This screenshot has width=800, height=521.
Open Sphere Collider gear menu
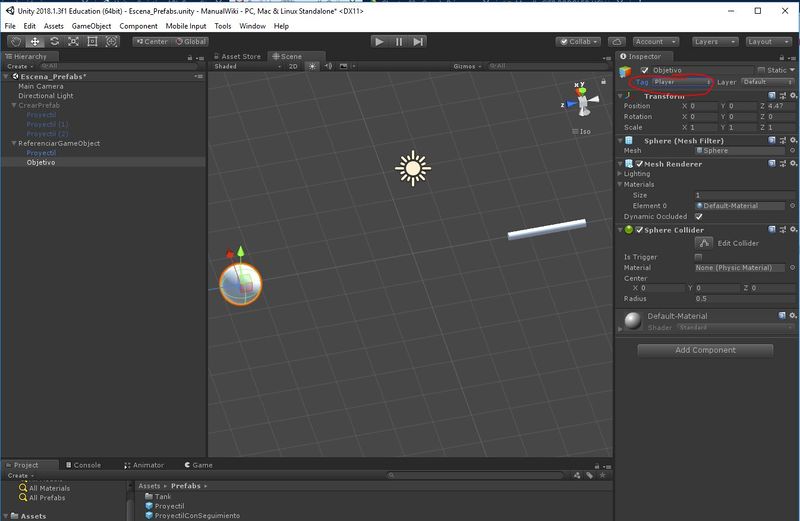point(793,230)
